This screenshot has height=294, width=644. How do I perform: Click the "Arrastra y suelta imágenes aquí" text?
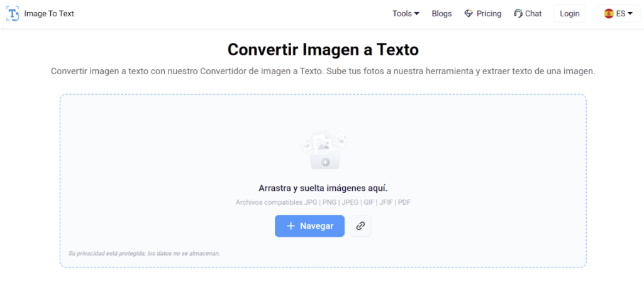click(x=323, y=188)
